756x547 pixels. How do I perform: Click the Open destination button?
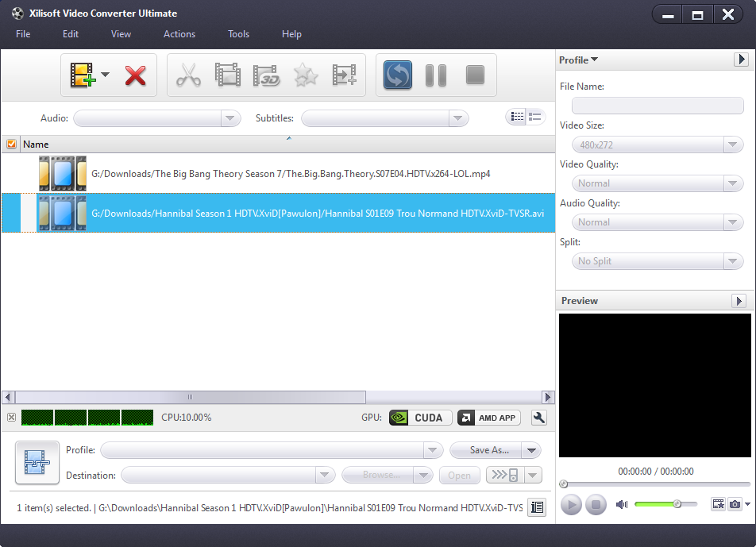[460, 476]
